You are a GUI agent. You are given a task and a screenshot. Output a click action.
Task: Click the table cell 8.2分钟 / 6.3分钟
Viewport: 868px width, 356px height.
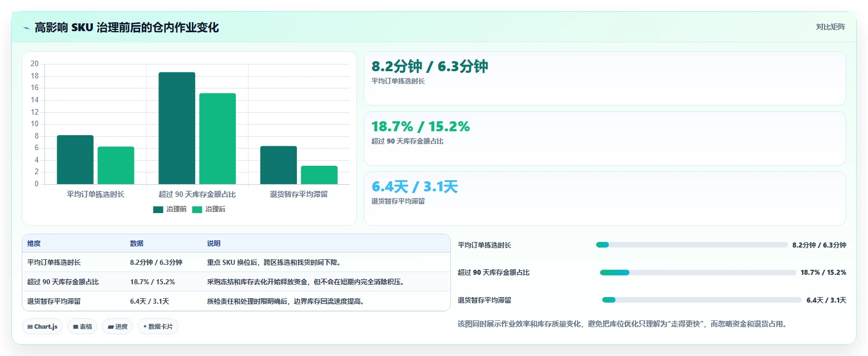pyautogui.click(x=156, y=263)
